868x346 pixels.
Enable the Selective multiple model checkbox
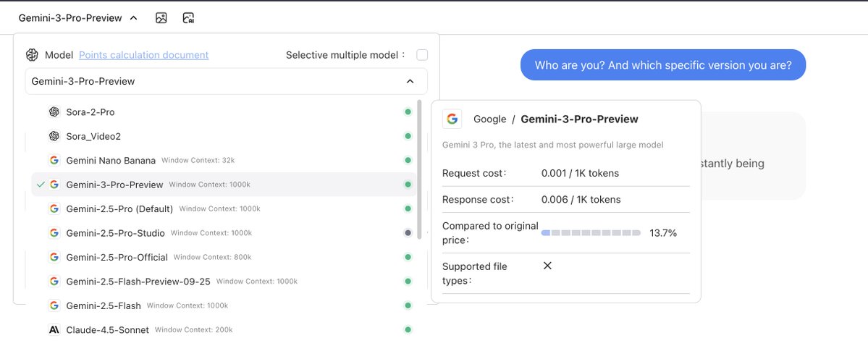(422, 55)
